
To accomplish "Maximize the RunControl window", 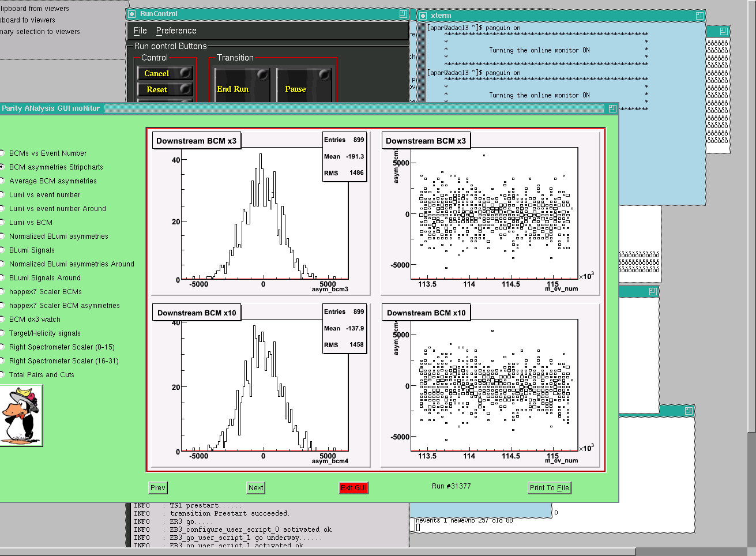I will (403, 14).
